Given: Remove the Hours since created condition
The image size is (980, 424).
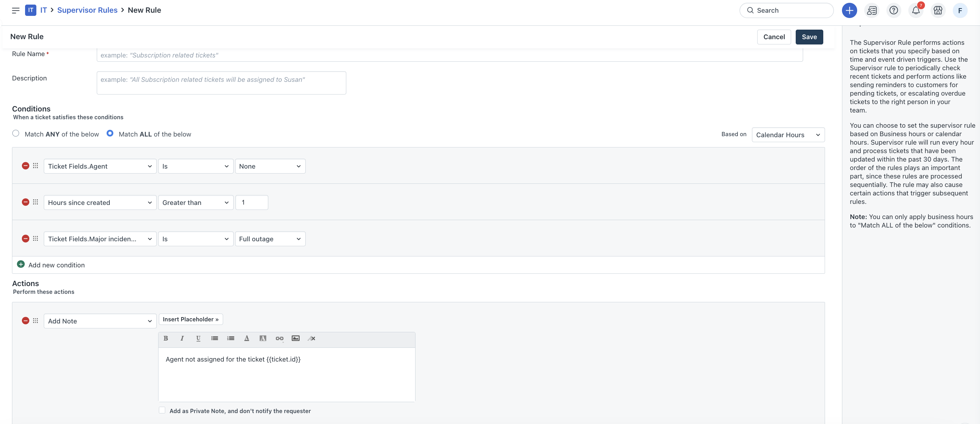Looking at the screenshot, I should click(x=25, y=202).
